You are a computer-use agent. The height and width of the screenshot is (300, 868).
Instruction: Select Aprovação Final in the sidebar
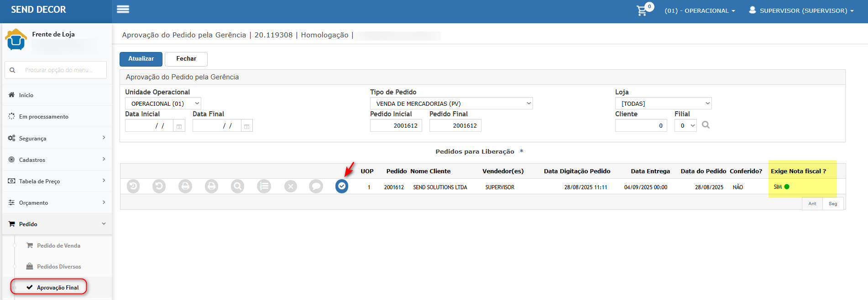coord(58,287)
